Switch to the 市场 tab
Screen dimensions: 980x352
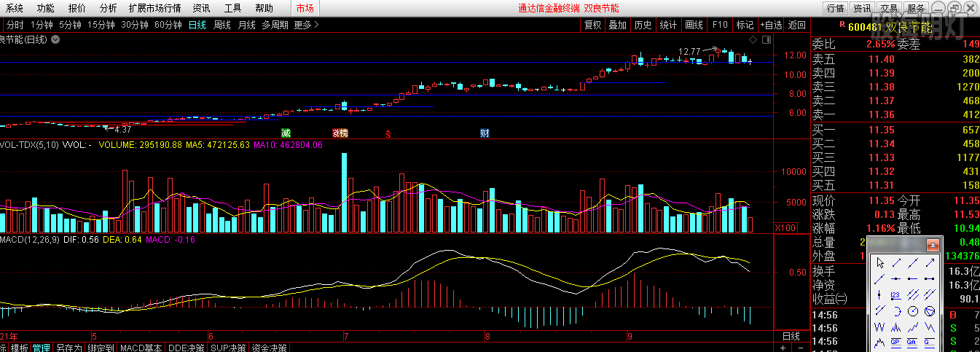305,8
